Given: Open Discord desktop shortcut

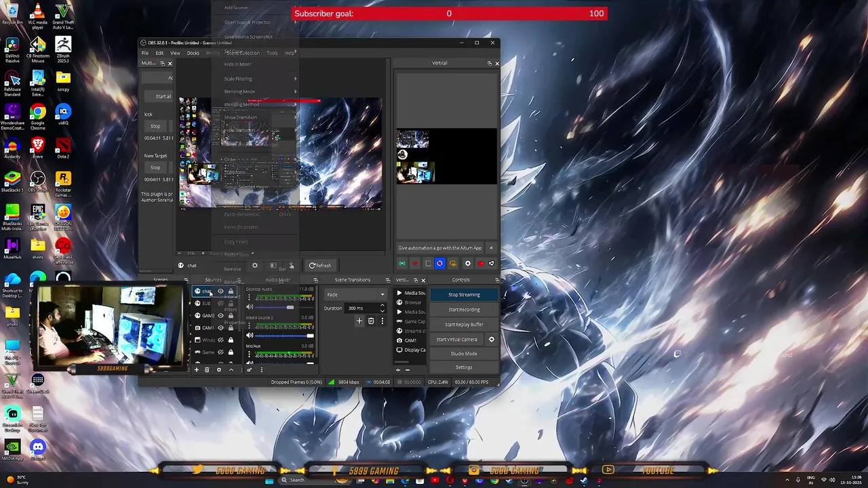Looking at the screenshot, I should [x=38, y=450].
